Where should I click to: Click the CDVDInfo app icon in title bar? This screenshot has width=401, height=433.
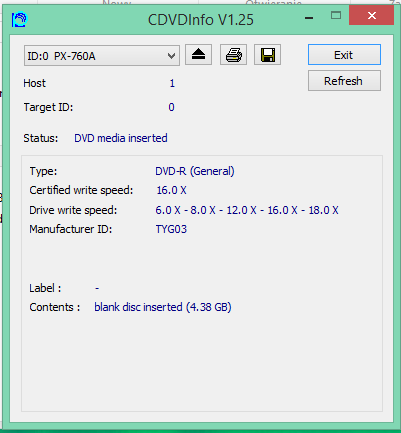pyautogui.click(x=19, y=20)
